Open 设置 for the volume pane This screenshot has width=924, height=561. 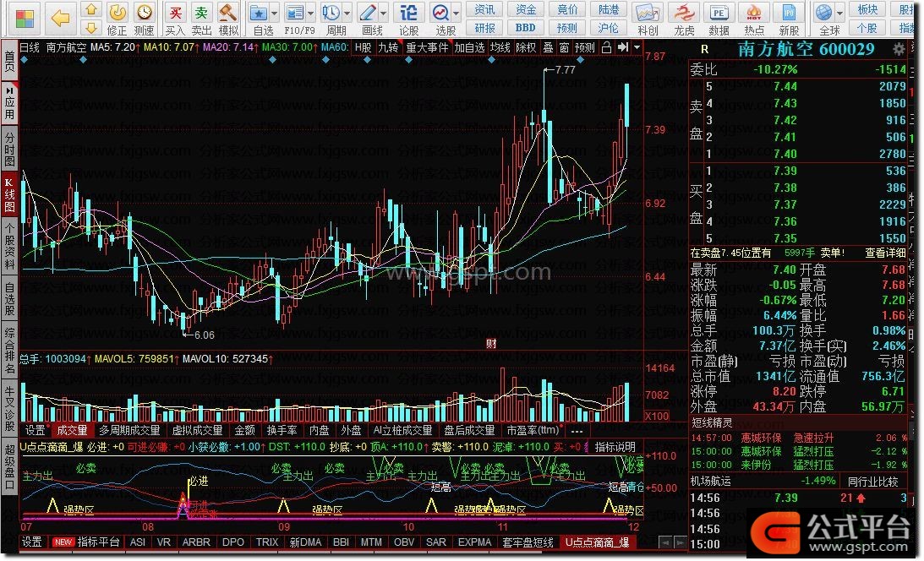pyautogui.click(x=36, y=431)
